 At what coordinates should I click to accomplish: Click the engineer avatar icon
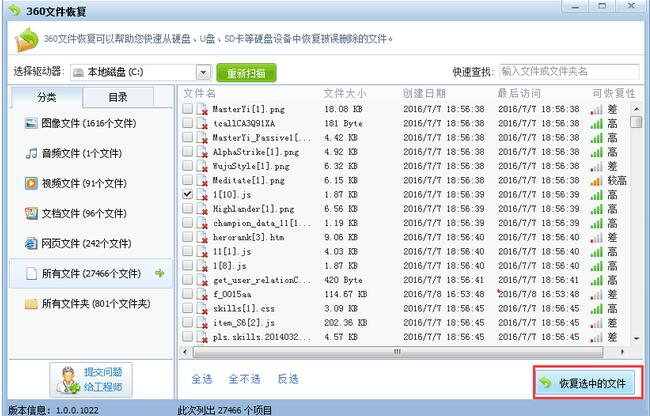tap(68, 380)
